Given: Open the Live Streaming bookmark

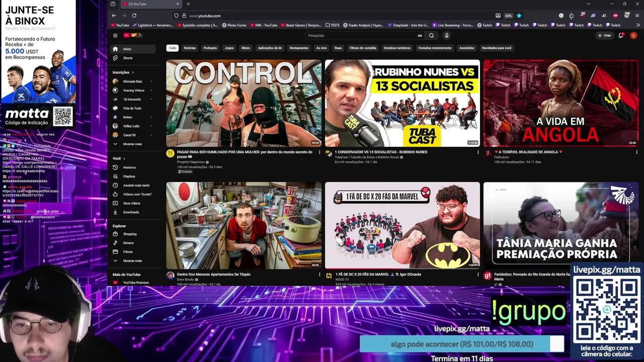Looking at the screenshot, I should click(453, 25).
